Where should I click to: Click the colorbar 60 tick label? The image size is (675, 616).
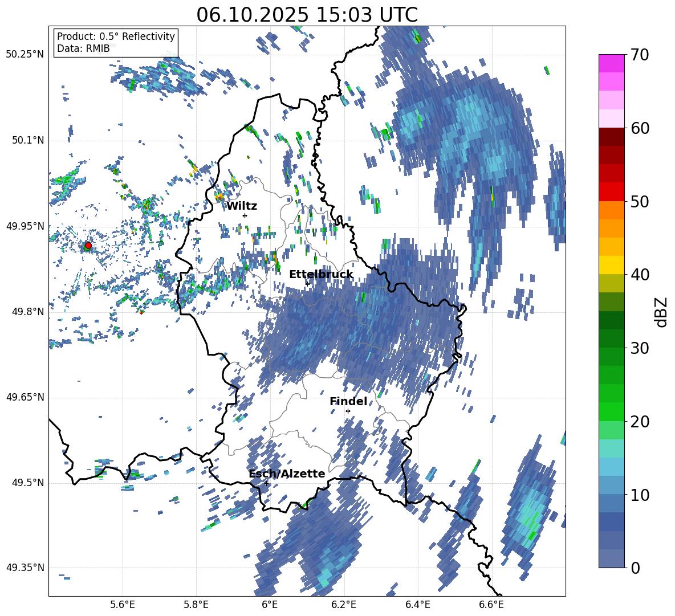tap(640, 128)
